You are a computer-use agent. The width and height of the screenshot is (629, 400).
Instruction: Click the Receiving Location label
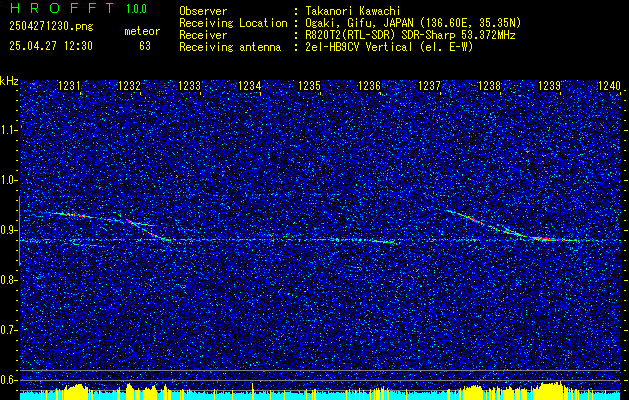(x=233, y=23)
